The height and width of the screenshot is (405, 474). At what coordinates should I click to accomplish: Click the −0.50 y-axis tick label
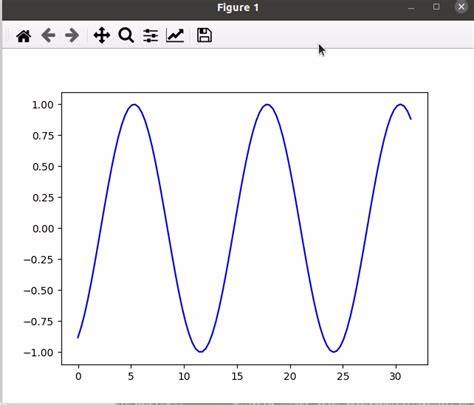click(x=39, y=291)
